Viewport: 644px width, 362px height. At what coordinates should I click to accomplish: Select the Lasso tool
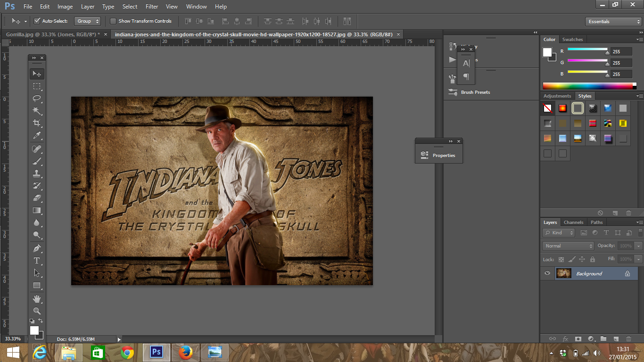(x=37, y=99)
